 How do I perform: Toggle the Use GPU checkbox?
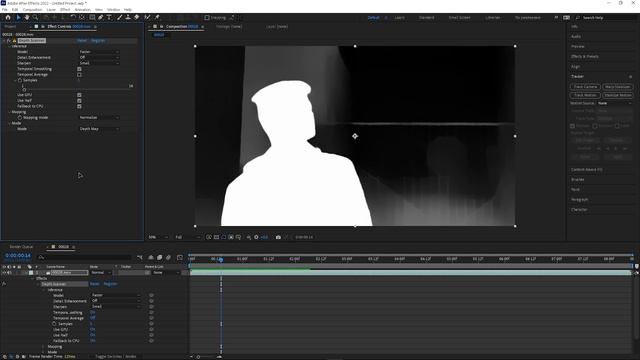coord(79,95)
